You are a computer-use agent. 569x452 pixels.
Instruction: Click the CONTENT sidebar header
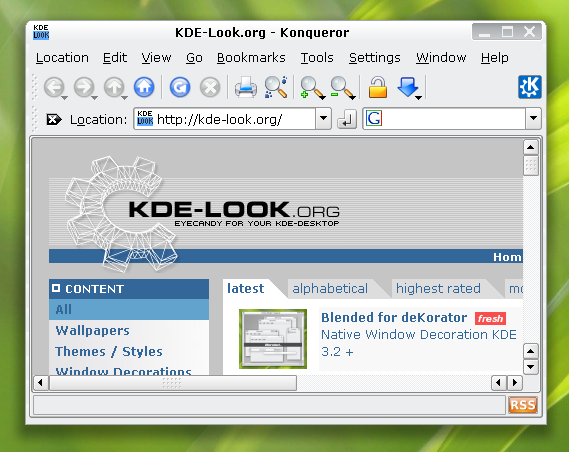[x=129, y=289]
